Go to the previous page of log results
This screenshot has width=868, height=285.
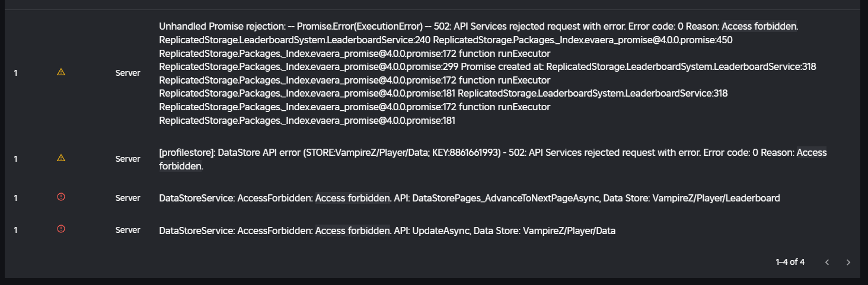coord(827,262)
